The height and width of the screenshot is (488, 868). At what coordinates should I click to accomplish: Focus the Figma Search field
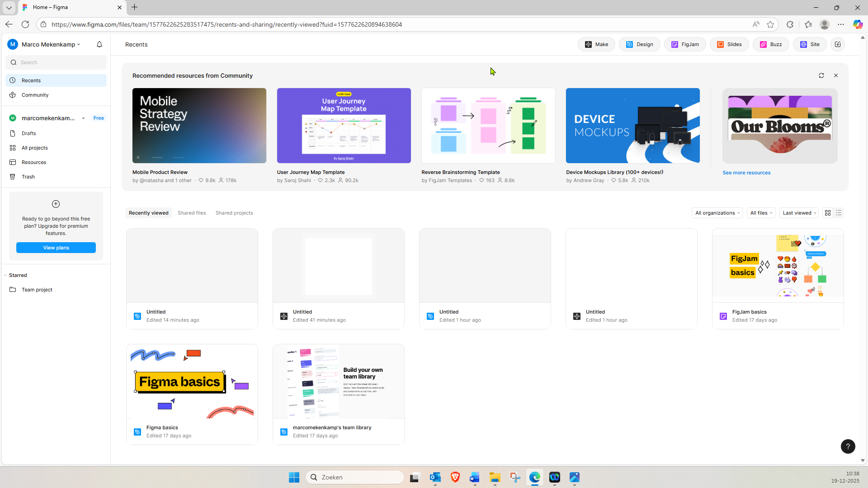coord(56,62)
